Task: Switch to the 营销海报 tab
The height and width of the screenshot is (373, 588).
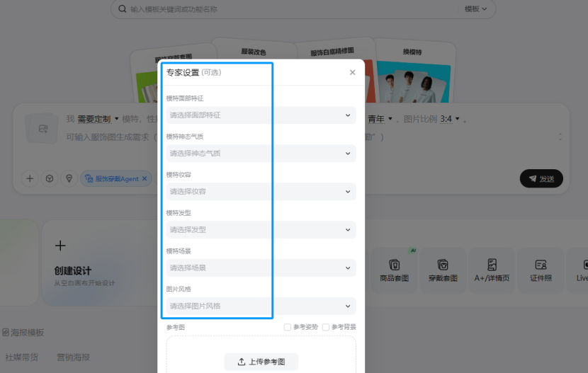Action: [73, 357]
